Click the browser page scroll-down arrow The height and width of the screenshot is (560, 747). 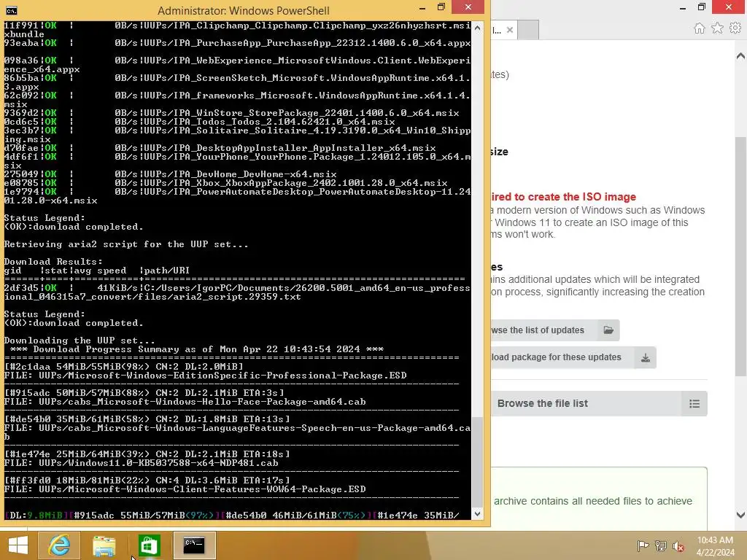(740, 515)
